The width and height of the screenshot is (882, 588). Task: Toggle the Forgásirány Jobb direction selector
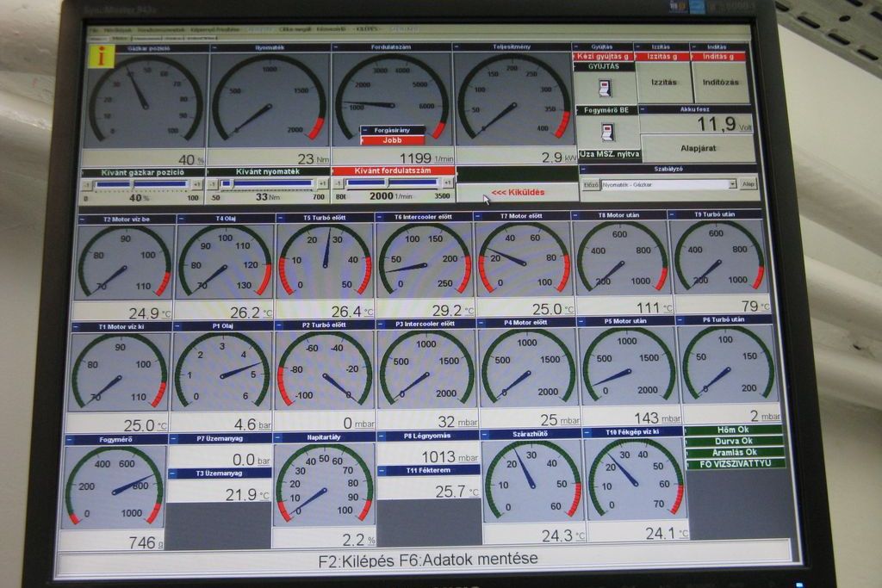tap(392, 139)
